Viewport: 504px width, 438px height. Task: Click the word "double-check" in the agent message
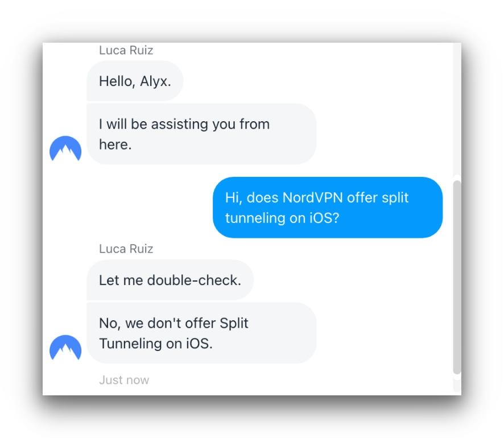point(194,280)
